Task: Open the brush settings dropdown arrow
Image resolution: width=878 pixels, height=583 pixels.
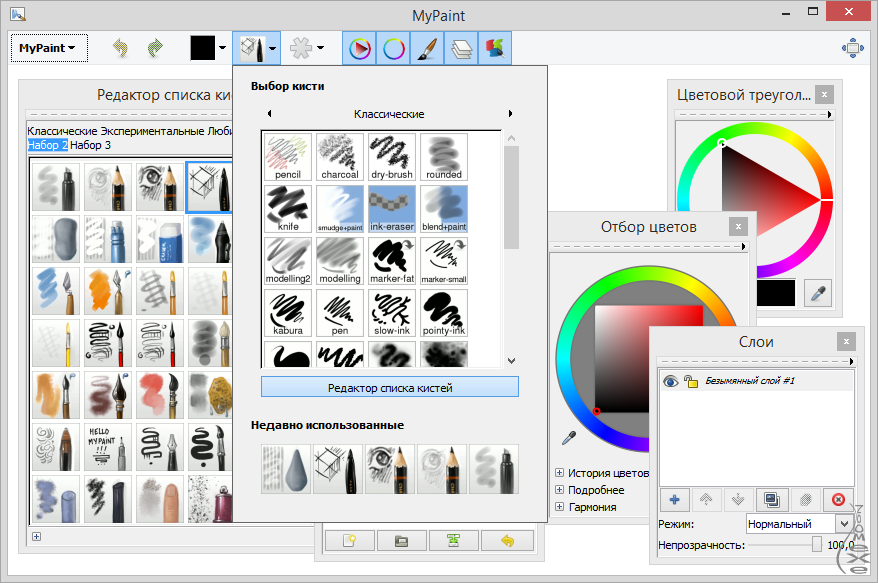Action: coord(320,48)
